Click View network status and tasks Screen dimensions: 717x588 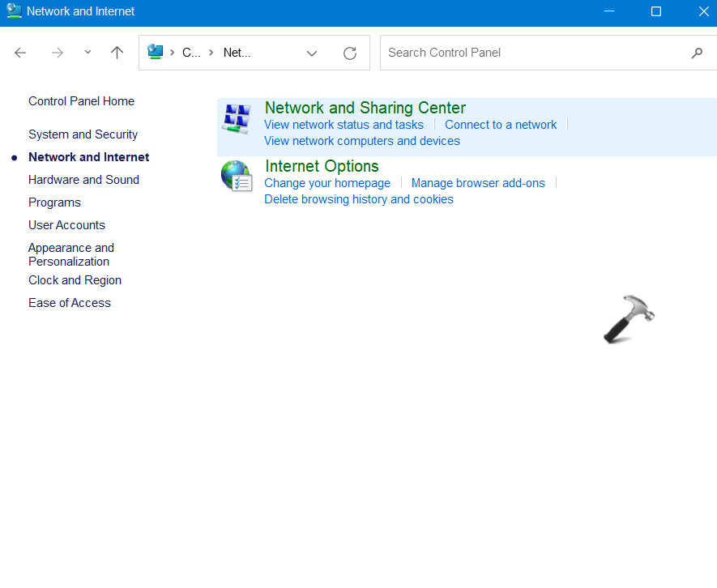[x=344, y=125]
